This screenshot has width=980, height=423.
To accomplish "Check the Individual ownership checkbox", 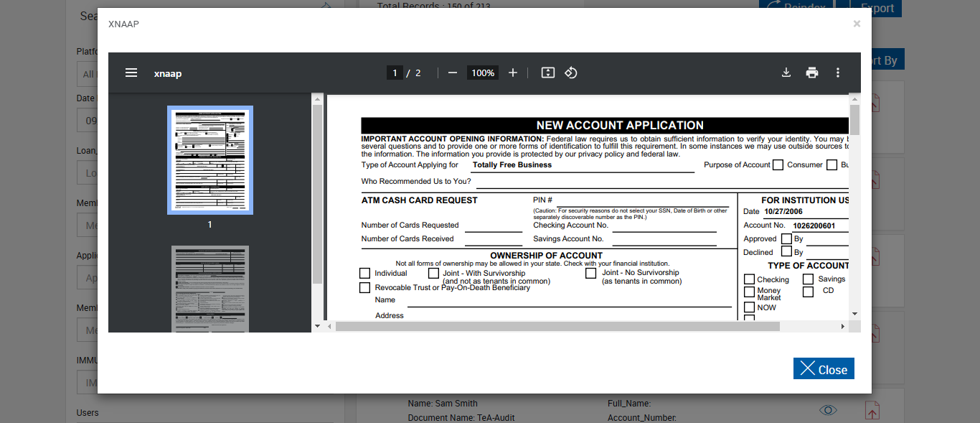I will pos(364,274).
